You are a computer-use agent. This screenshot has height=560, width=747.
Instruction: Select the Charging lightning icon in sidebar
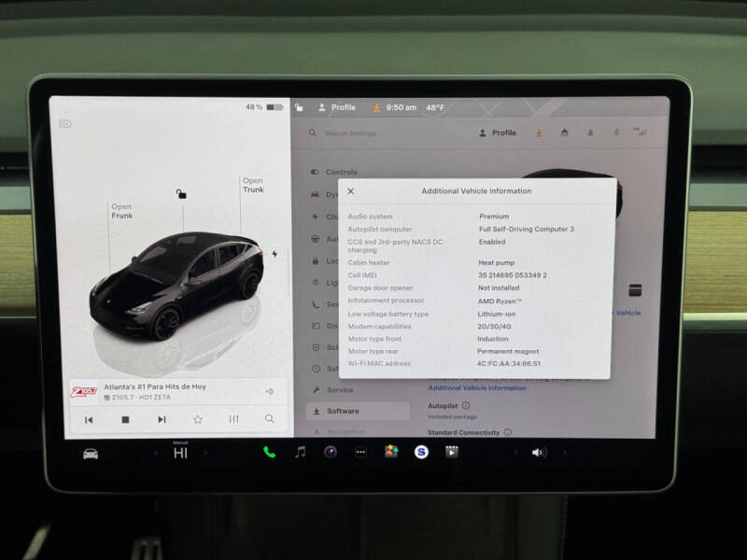[315, 216]
